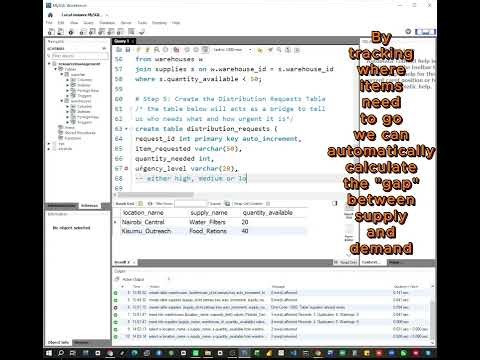Expand Indexes under the supplies table
Image resolution: width=480 pixels, height=360 pixels.
[68, 85]
